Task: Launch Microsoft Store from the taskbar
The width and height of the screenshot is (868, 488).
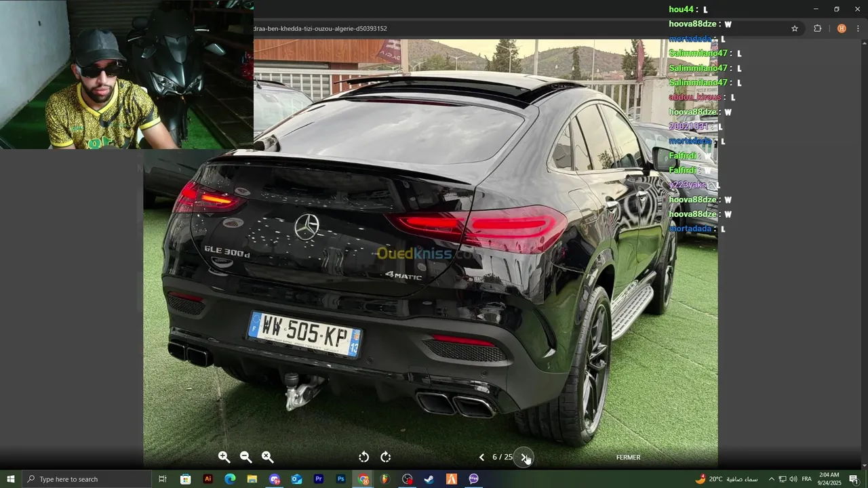Action: pos(185,479)
